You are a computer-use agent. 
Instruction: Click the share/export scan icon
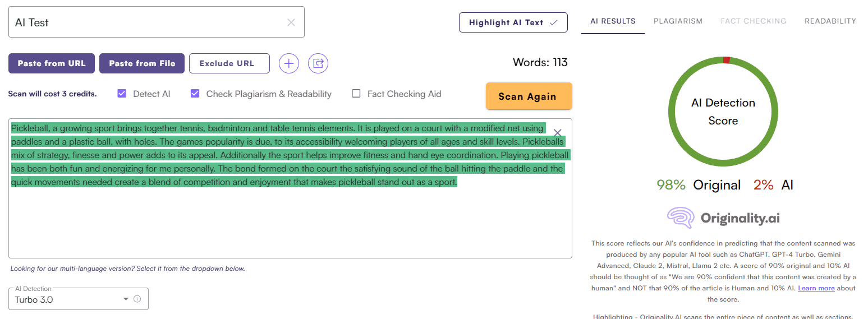click(x=318, y=63)
